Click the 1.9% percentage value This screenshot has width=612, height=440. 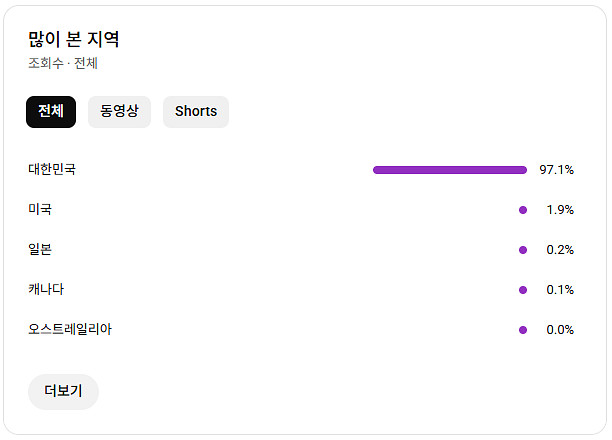[560, 210]
